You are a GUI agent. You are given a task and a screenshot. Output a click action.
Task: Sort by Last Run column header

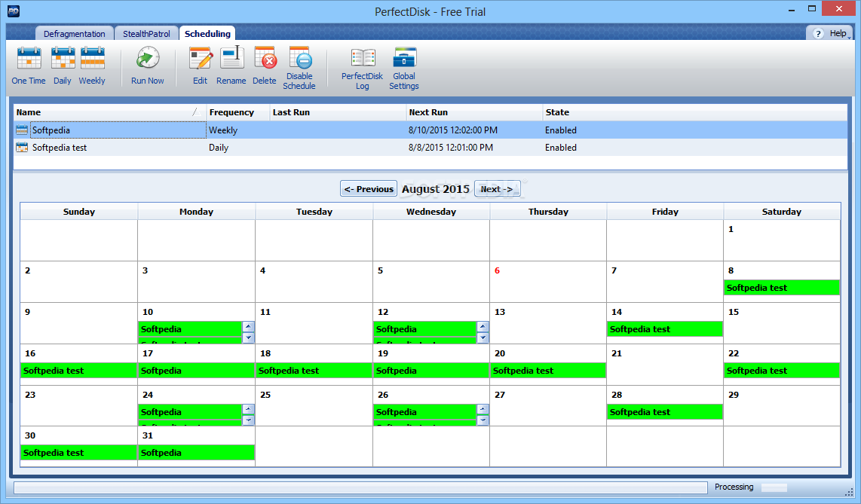(338, 112)
